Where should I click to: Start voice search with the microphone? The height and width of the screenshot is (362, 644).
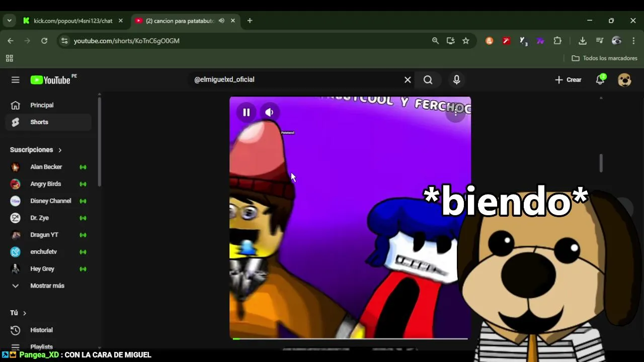click(456, 79)
